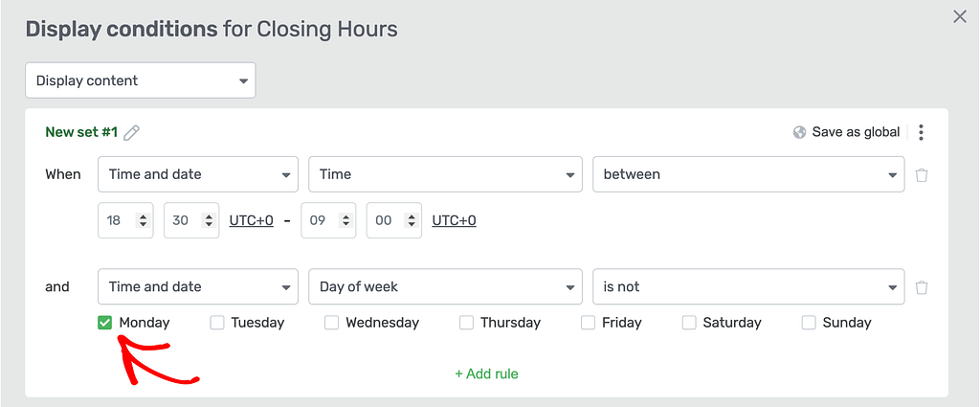Close the Display conditions dialog with X

point(959,17)
